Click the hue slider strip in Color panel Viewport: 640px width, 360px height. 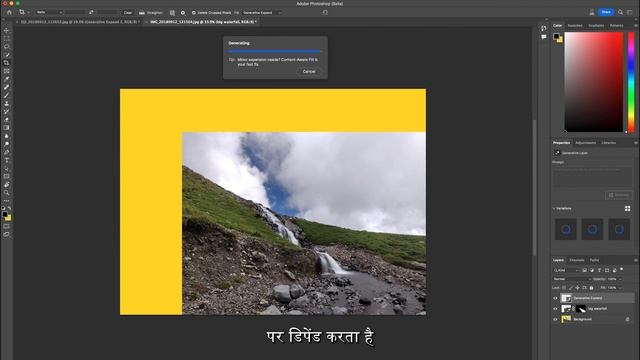pos(631,82)
